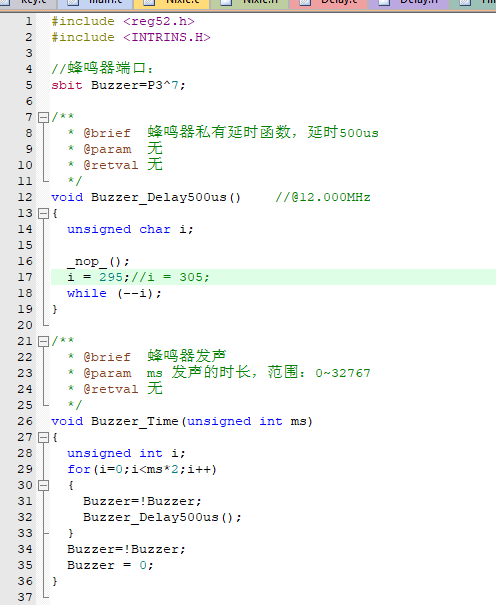The image size is (496, 605).
Task: Switch to the Delay.h tab
Action: coord(408,3)
